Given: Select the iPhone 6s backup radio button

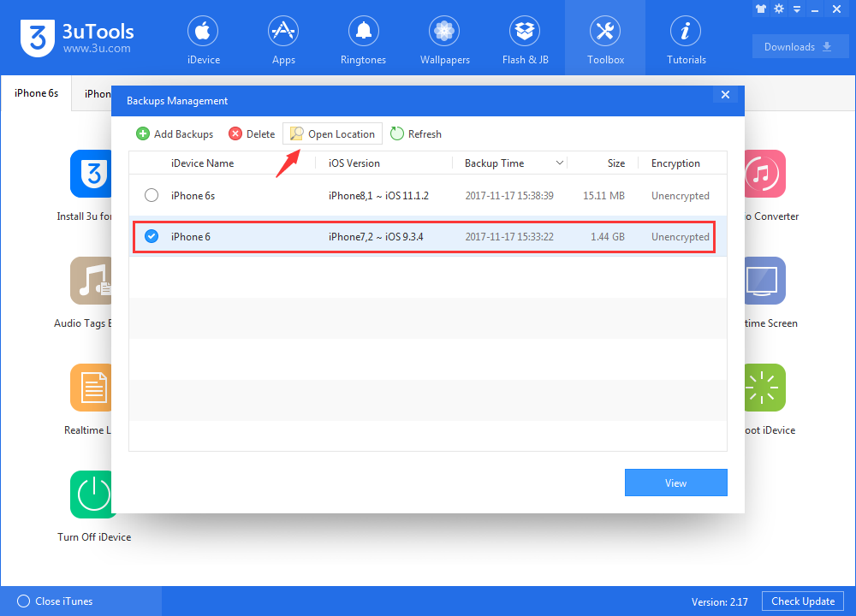Looking at the screenshot, I should pyautogui.click(x=152, y=195).
